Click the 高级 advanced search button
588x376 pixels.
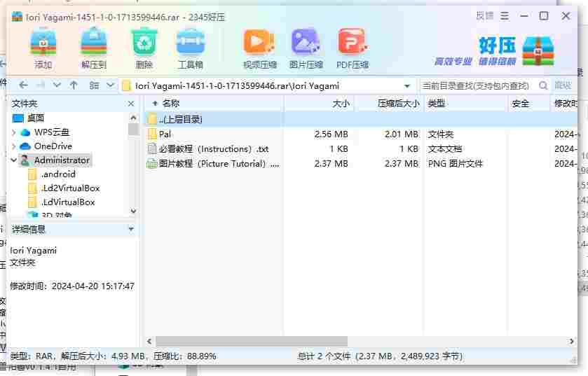coord(563,85)
